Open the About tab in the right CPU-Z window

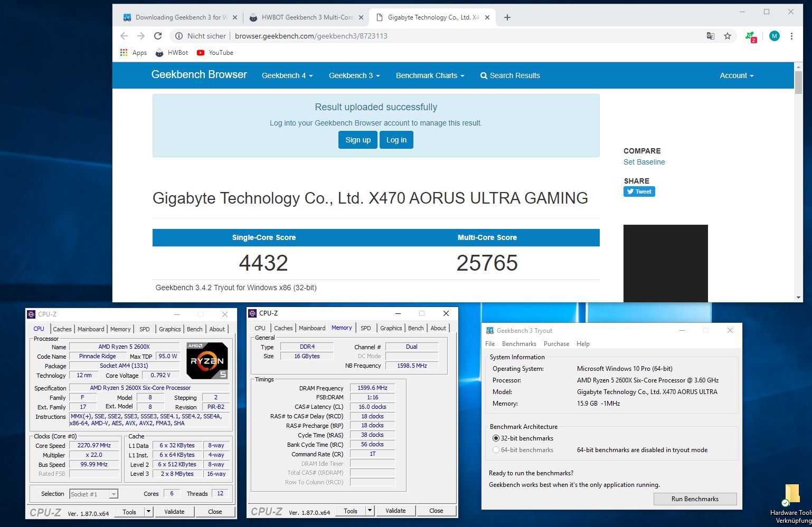pos(438,328)
